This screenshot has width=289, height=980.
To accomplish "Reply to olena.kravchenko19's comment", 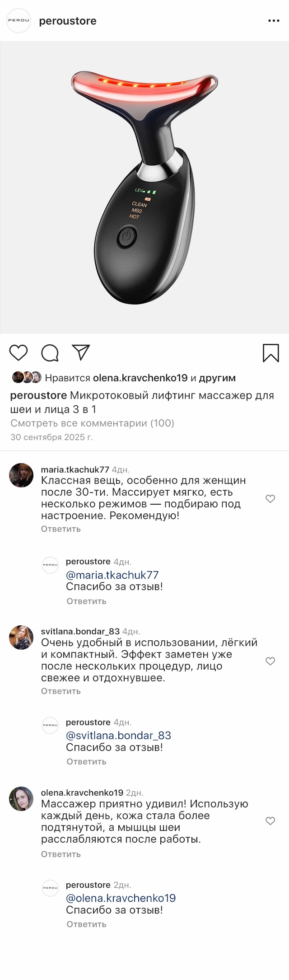I will (61, 854).
